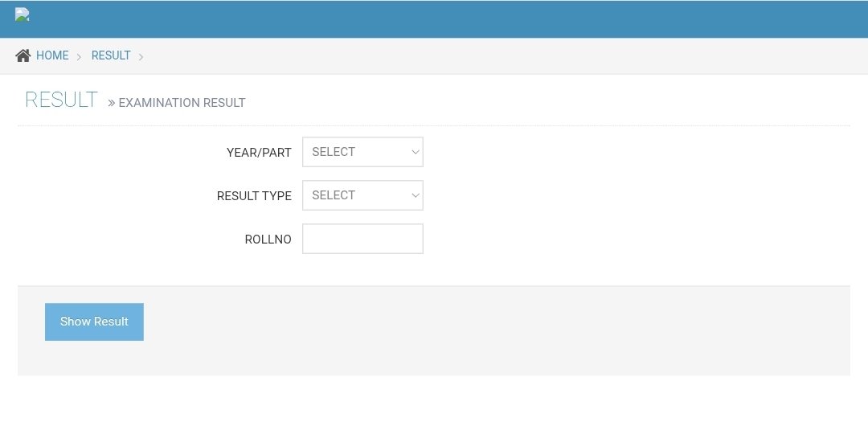
Task: Click the YEAR/PART field label
Action: click(x=259, y=152)
